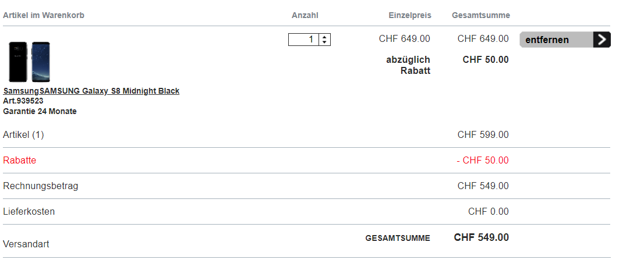Click the Versandart label
Image resolution: width=644 pixels, height=263 pixels.
pyautogui.click(x=26, y=244)
